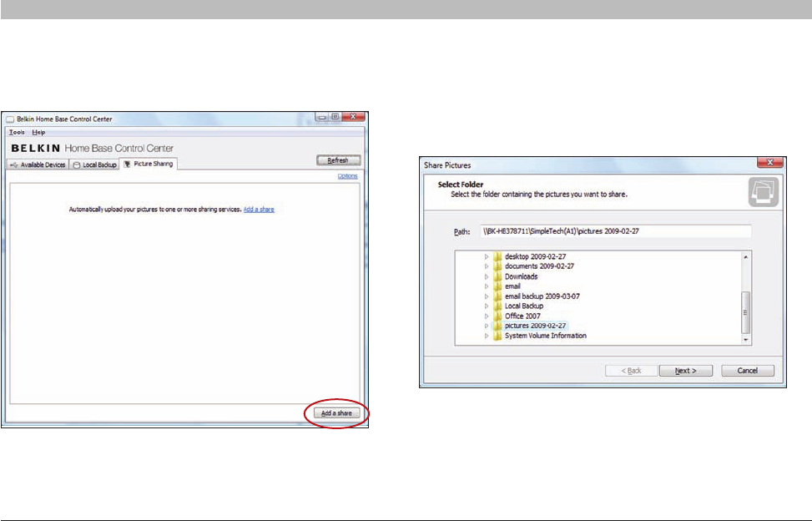Click the Office 2007 folder icon
The image size is (812, 521).
pos(497,316)
